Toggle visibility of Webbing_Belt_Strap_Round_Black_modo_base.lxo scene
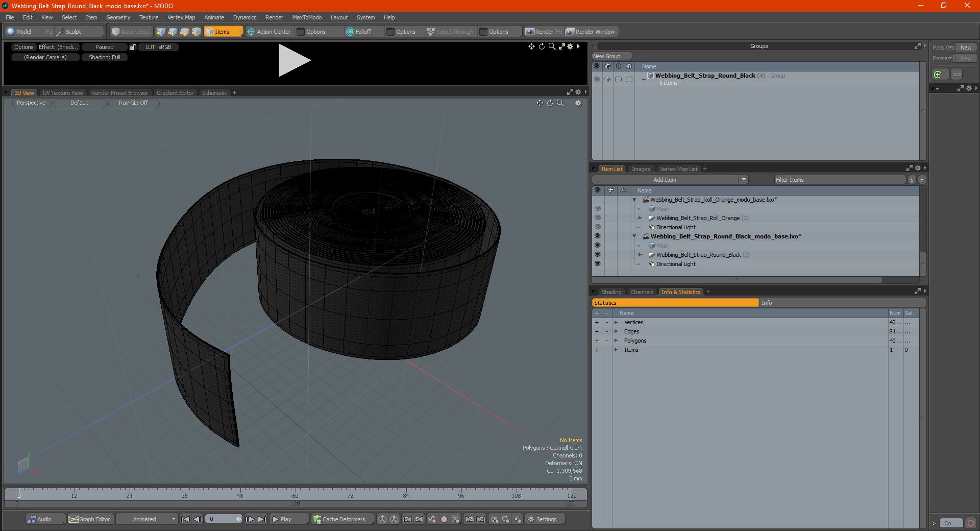This screenshot has width=980, height=531. tap(598, 236)
